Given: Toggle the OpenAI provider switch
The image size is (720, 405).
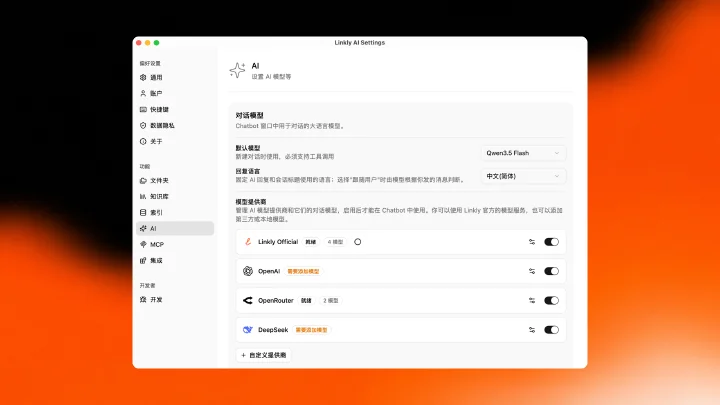Looking at the screenshot, I should coord(551,271).
